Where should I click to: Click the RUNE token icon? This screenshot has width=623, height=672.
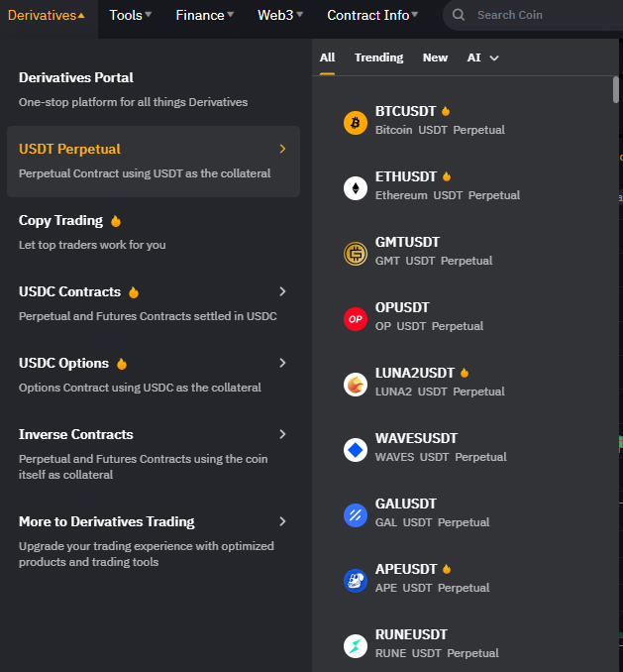pos(356,646)
